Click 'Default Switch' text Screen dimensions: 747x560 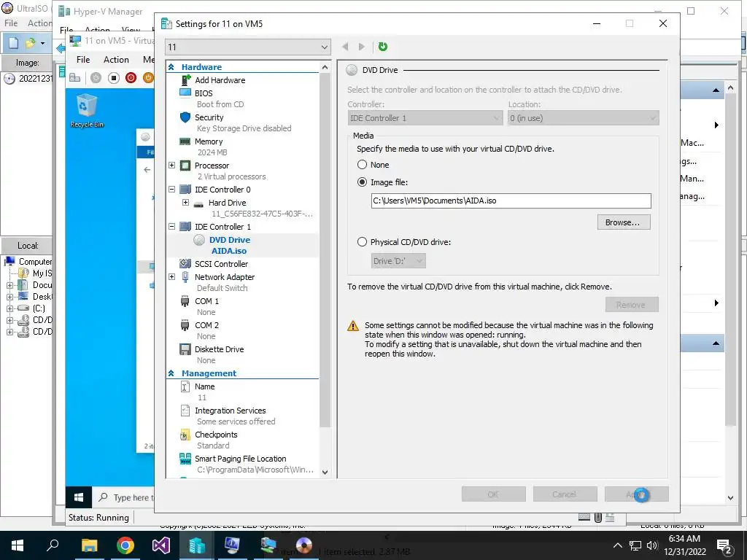[x=222, y=288]
